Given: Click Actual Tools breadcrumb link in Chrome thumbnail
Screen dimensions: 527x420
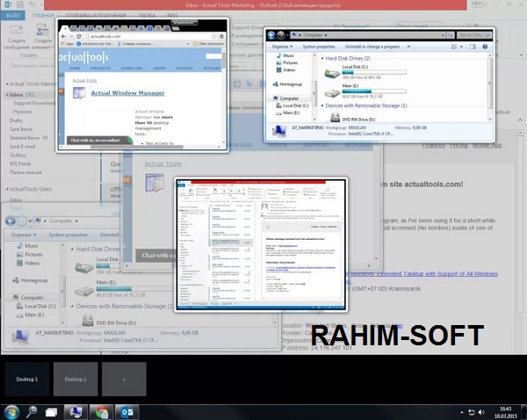Looking at the screenshot, I should tap(84, 81).
